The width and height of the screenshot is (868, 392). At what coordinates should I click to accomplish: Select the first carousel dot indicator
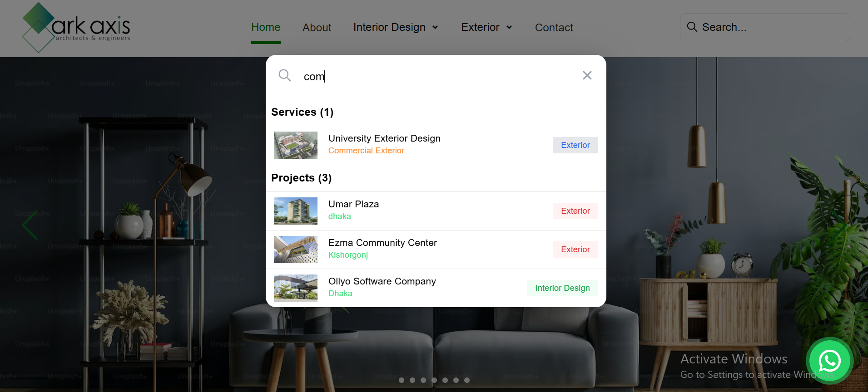[402, 380]
